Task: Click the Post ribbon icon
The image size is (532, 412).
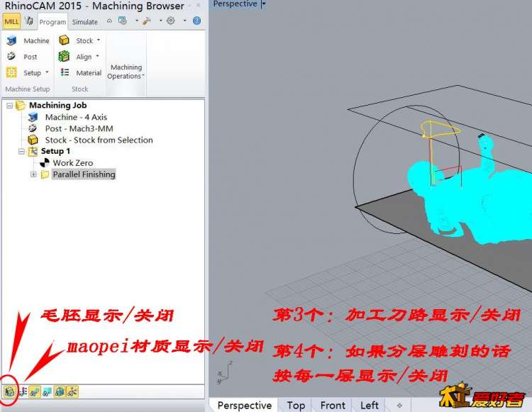Action: coord(11,56)
